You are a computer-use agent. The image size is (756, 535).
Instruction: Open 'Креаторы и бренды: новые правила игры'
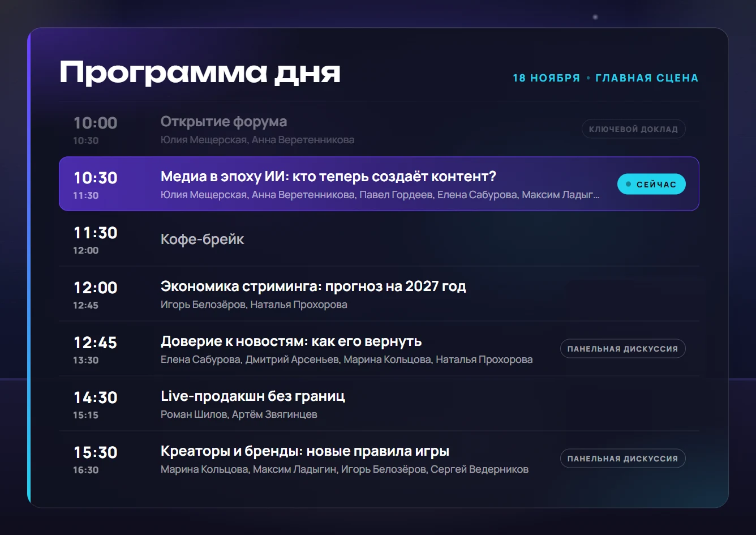pyautogui.click(x=305, y=451)
